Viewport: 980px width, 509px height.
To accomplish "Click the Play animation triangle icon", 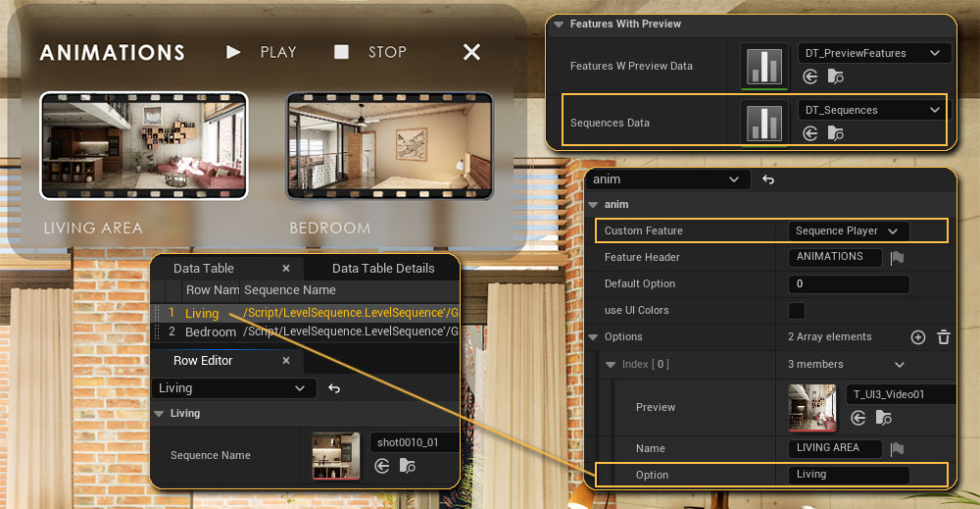I will [x=233, y=52].
